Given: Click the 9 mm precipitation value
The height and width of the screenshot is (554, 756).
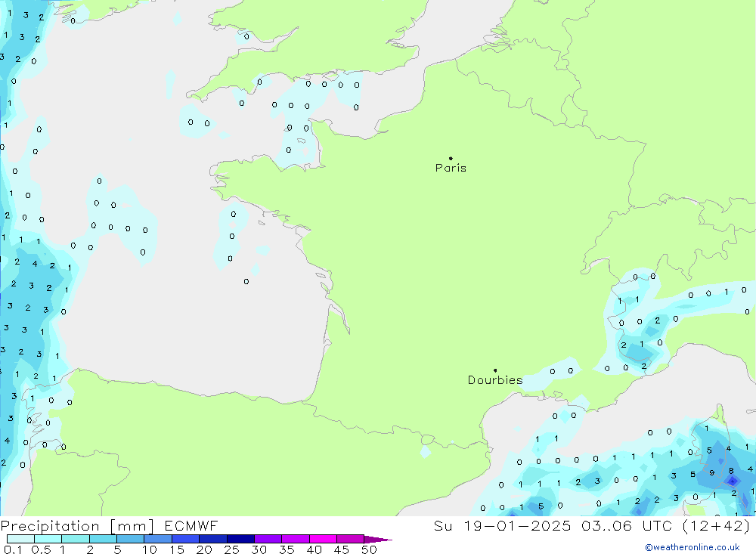Looking at the screenshot, I should (712, 473).
